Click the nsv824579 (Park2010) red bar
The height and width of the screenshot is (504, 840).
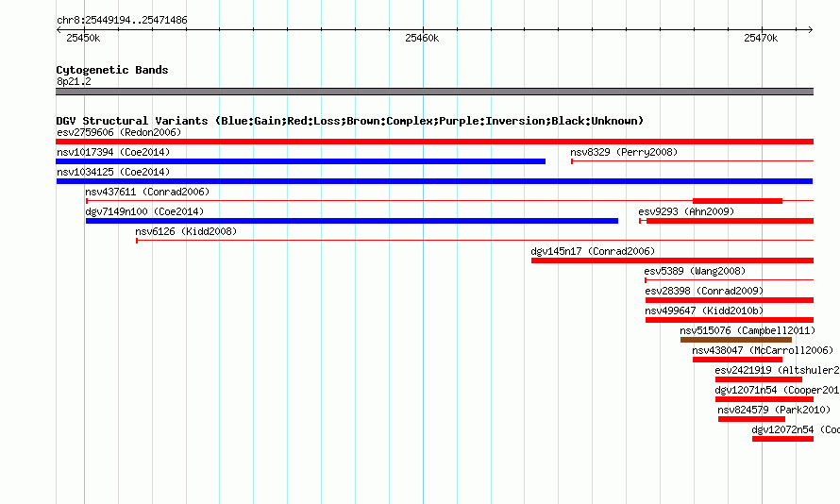751,419
